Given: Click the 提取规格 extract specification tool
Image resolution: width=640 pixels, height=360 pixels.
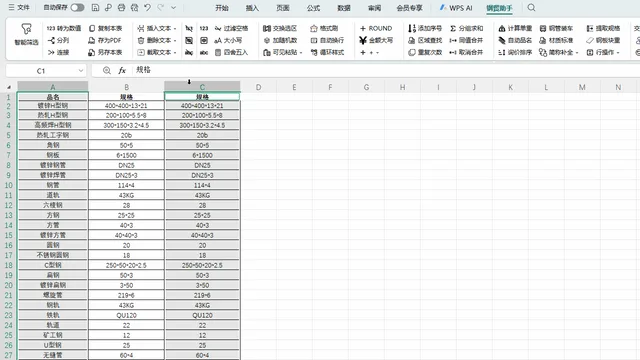Looking at the screenshot, I should [x=603, y=28].
